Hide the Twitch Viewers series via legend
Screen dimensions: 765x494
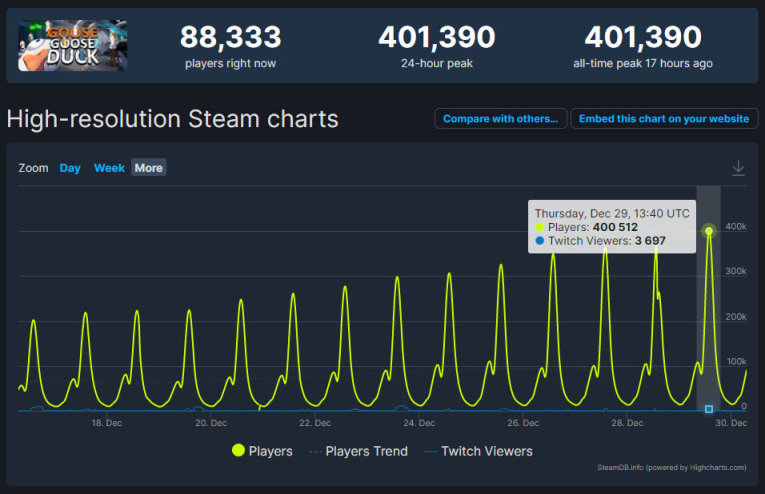point(477,451)
